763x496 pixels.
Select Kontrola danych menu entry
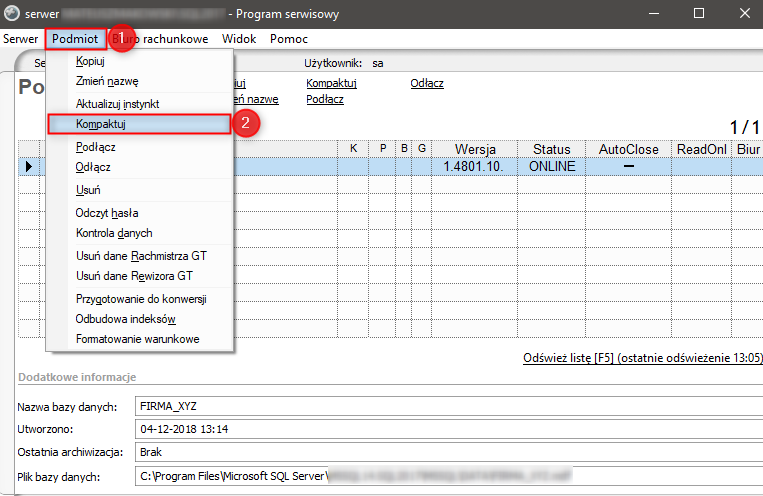[140, 233]
